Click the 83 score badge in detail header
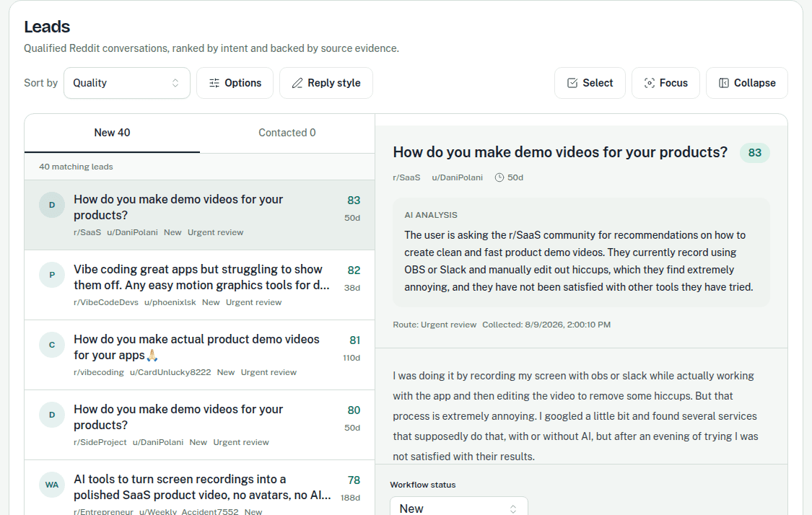812x515 pixels. [754, 153]
